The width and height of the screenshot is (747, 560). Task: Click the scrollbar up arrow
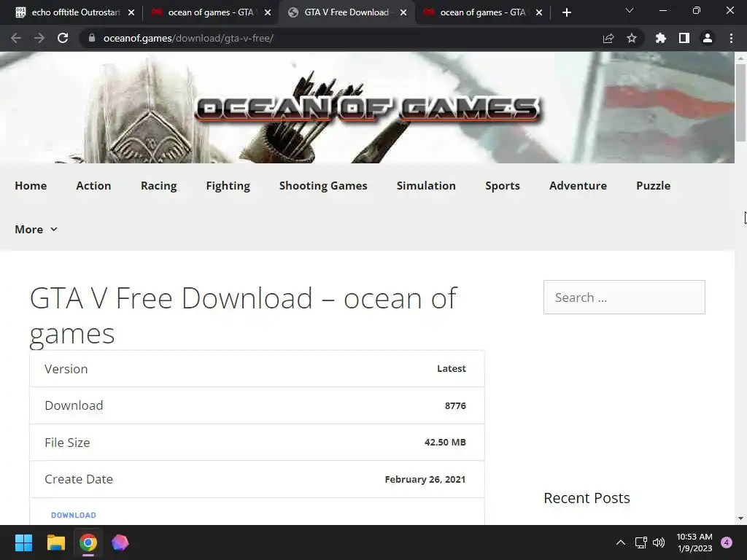click(740, 58)
